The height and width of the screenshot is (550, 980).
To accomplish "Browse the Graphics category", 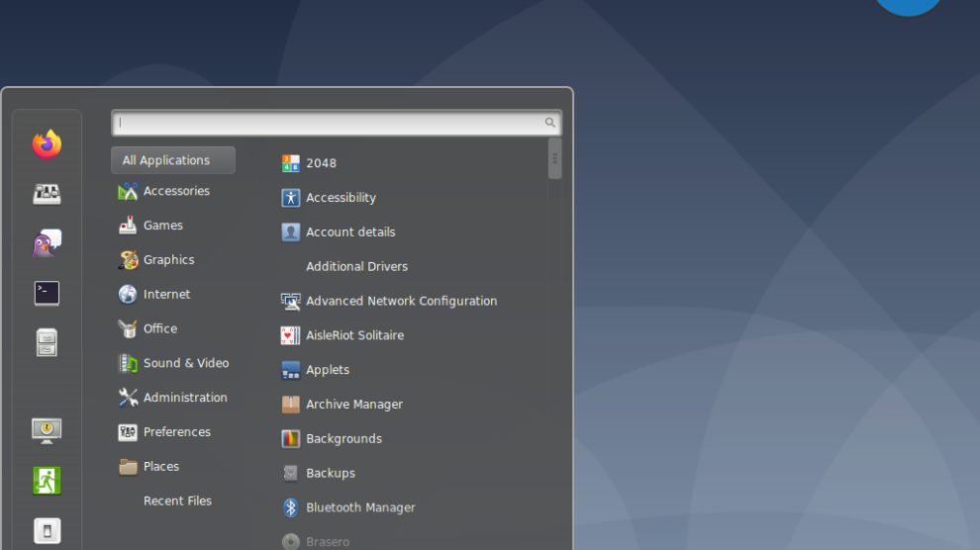I will tap(168, 260).
